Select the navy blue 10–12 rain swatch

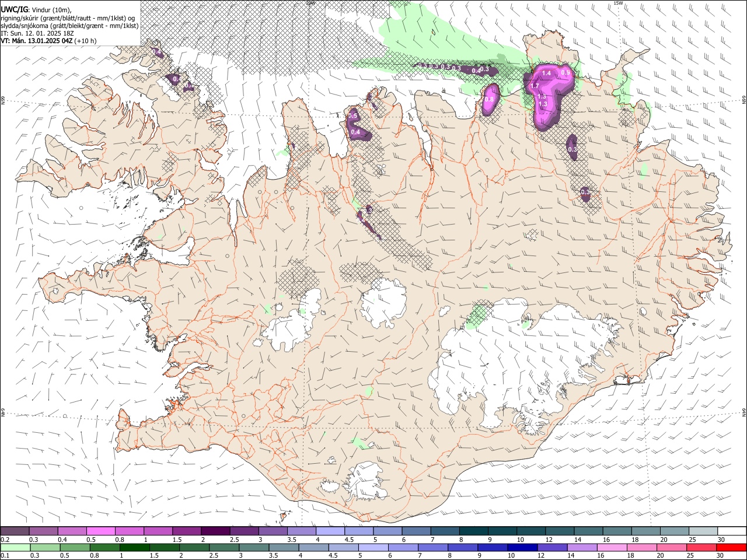point(523,547)
